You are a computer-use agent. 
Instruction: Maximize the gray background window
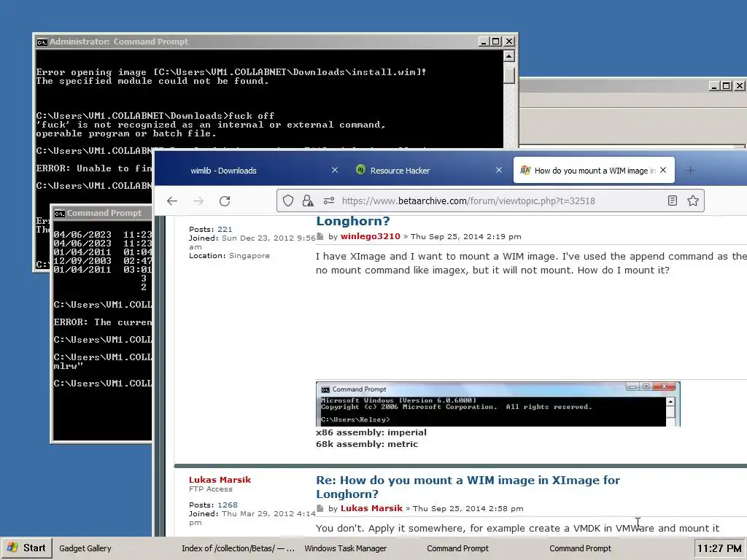pos(727,86)
